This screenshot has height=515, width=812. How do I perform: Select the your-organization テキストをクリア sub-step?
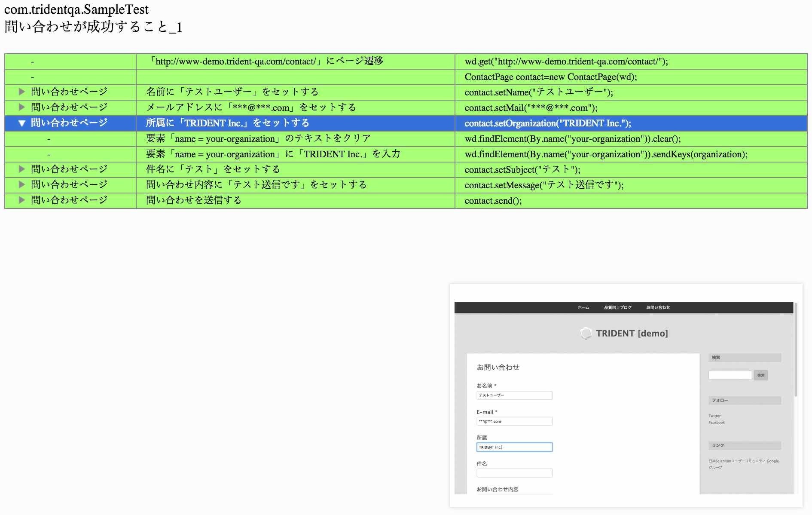coord(258,139)
